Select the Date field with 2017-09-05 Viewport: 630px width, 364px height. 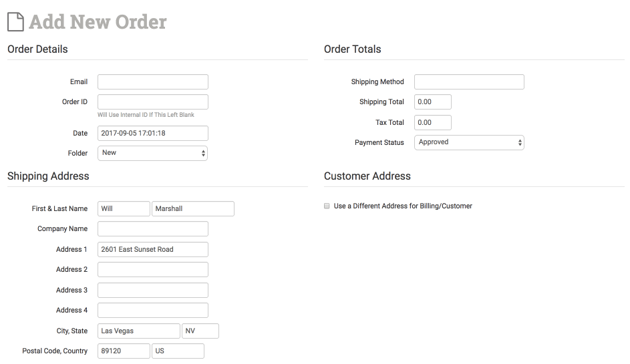click(x=152, y=133)
